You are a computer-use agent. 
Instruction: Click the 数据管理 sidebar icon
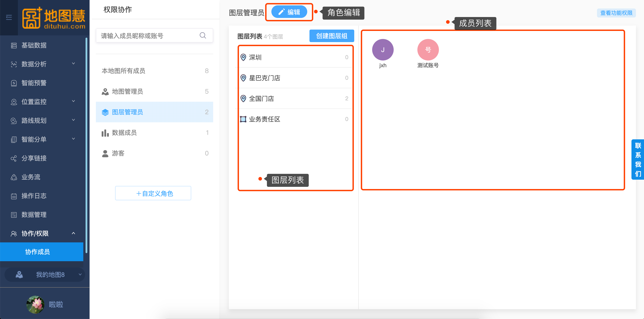pyautogui.click(x=14, y=215)
